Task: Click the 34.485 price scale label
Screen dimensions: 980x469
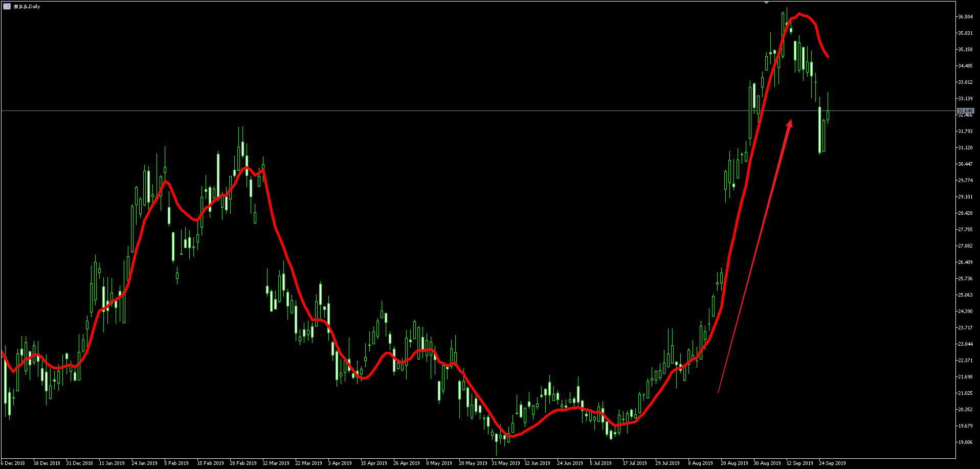Action: 965,66
